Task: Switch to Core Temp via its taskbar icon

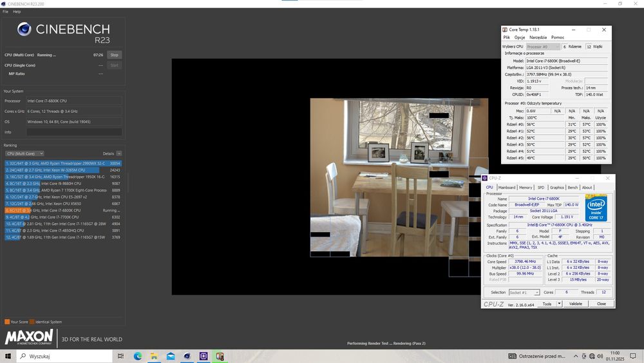Action: coord(220,356)
